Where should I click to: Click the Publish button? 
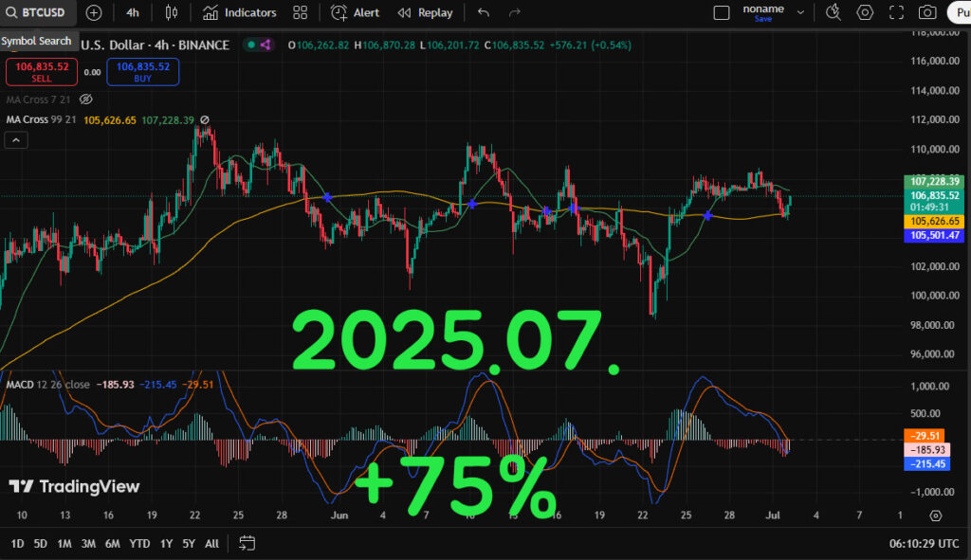[960, 12]
